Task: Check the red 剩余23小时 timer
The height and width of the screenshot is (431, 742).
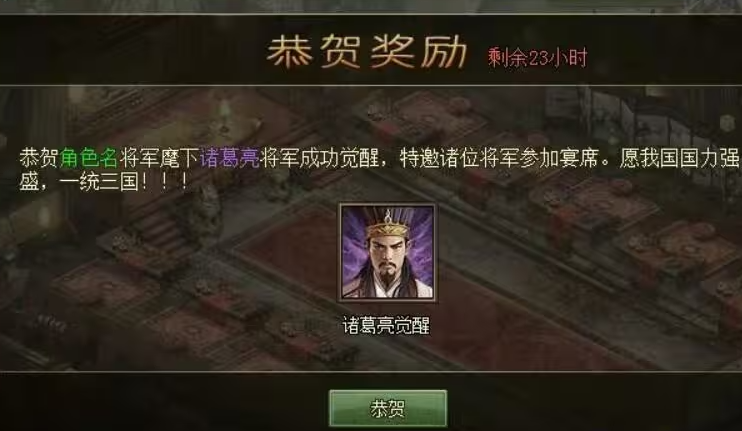Action: 538,58
